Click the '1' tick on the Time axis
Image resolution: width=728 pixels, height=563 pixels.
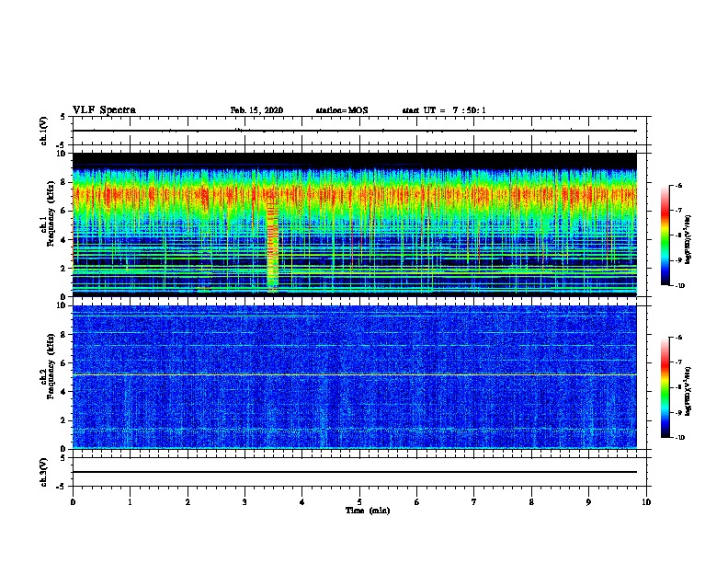(x=130, y=502)
